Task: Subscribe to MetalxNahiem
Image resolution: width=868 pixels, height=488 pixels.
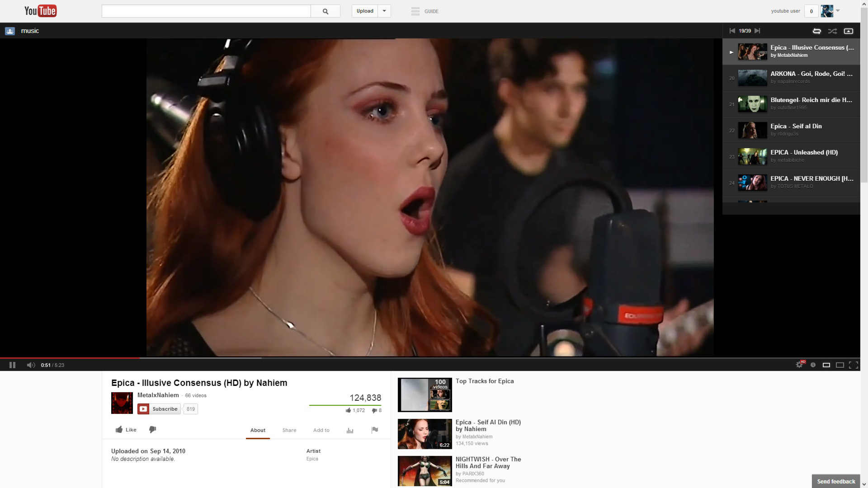Action: 159,408
